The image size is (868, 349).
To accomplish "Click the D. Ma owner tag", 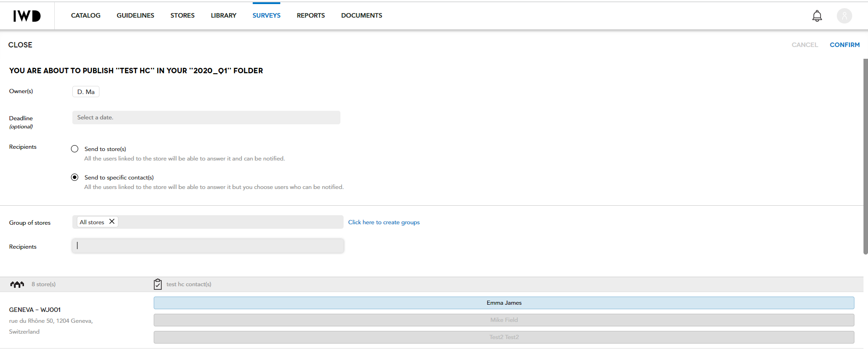I will click(86, 92).
